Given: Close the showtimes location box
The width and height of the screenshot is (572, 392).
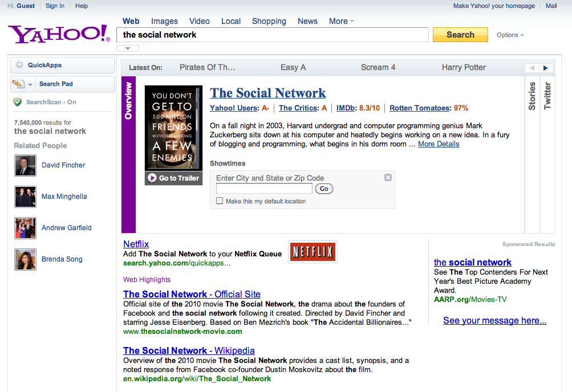Looking at the screenshot, I should pyautogui.click(x=388, y=177).
